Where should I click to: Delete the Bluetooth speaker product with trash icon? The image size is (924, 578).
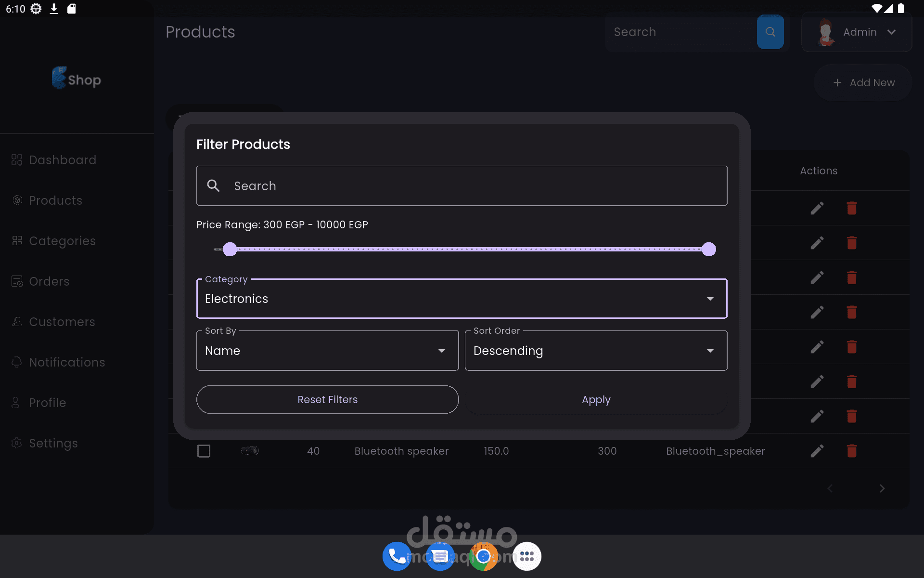point(851,451)
